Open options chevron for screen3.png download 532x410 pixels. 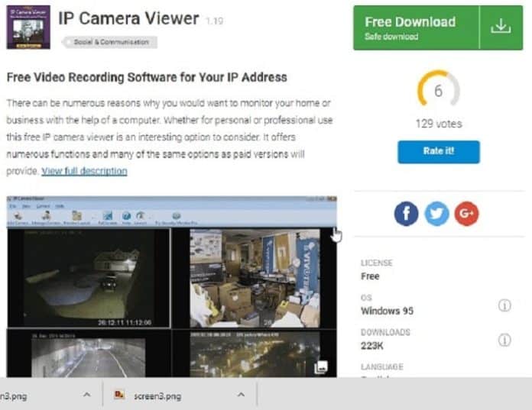[241, 395]
